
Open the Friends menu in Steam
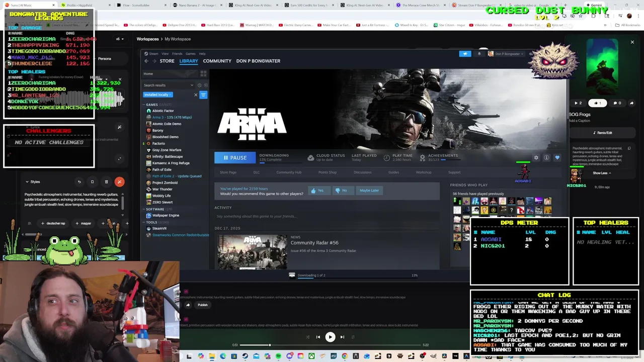177,54
